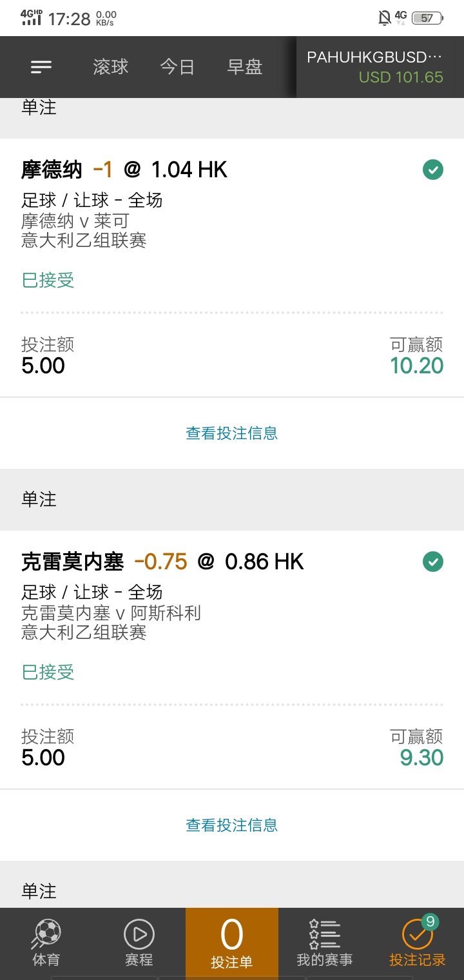Tap 摩德纳 -1 @ 1.04 HK title
Screen dimensions: 464x980
tap(124, 170)
